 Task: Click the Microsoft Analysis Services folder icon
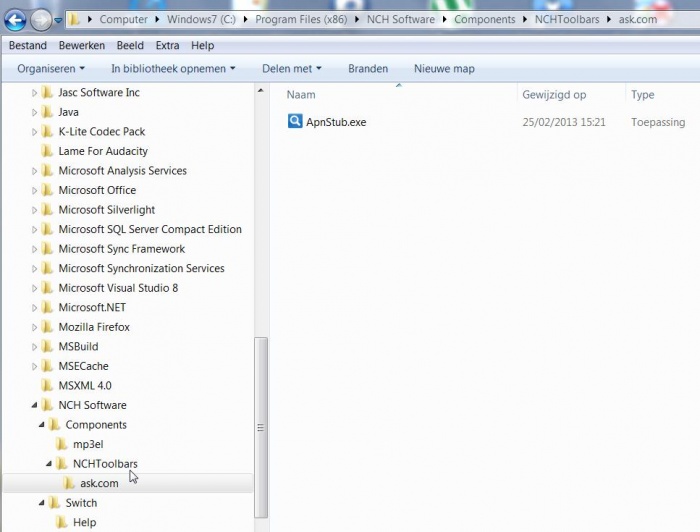click(x=47, y=170)
